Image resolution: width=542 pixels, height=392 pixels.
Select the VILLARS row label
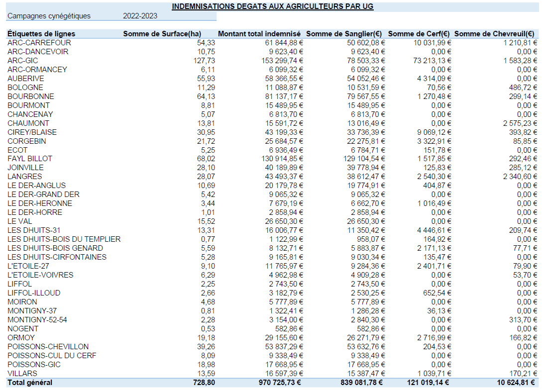22,375
